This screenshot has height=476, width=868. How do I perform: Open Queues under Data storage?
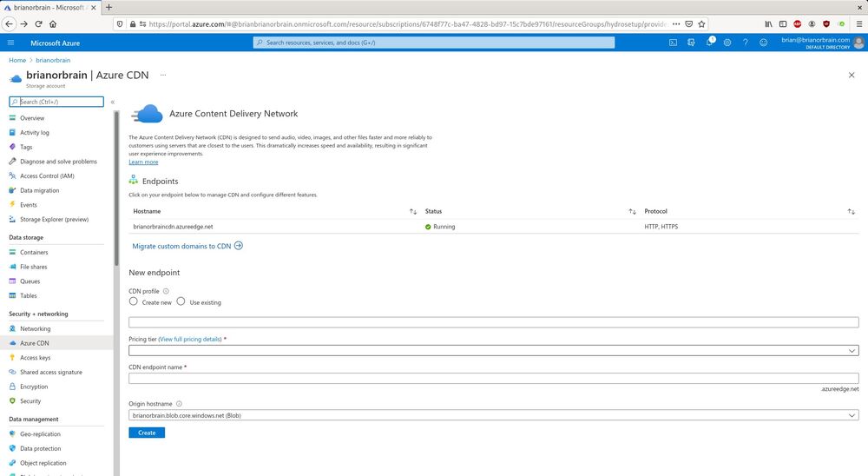(x=30, y=281)
